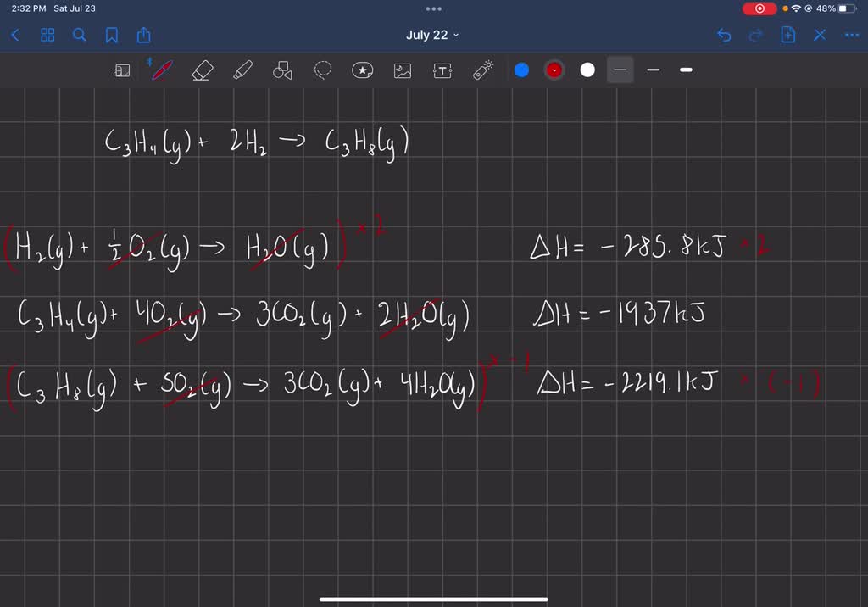This screenshot has width=868, height=607.
Task: Activate the Laser pointer tool
Action: pos(482,70)
